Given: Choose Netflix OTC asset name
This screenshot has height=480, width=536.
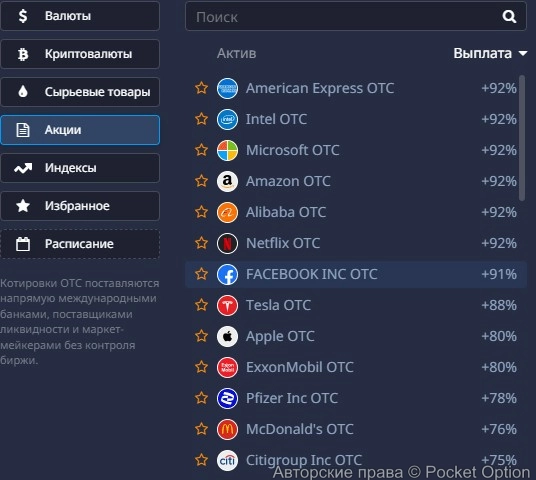Looking at the screenshot, I should (x=283, y=243).
